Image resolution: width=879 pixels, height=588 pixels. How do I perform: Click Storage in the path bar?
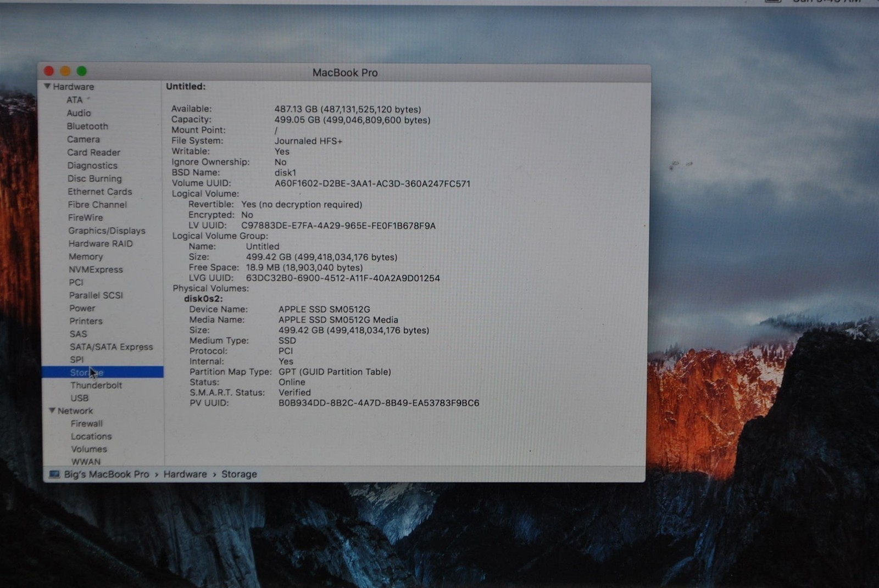point(239,474)
